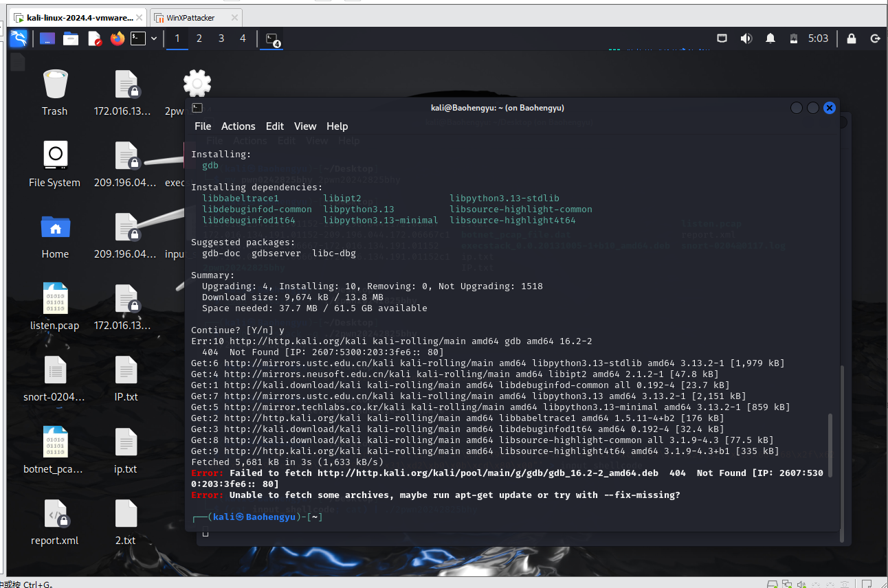Switch to the WinXPattacker VM tab
Screen dimensions: 888x588
point(190,18)
